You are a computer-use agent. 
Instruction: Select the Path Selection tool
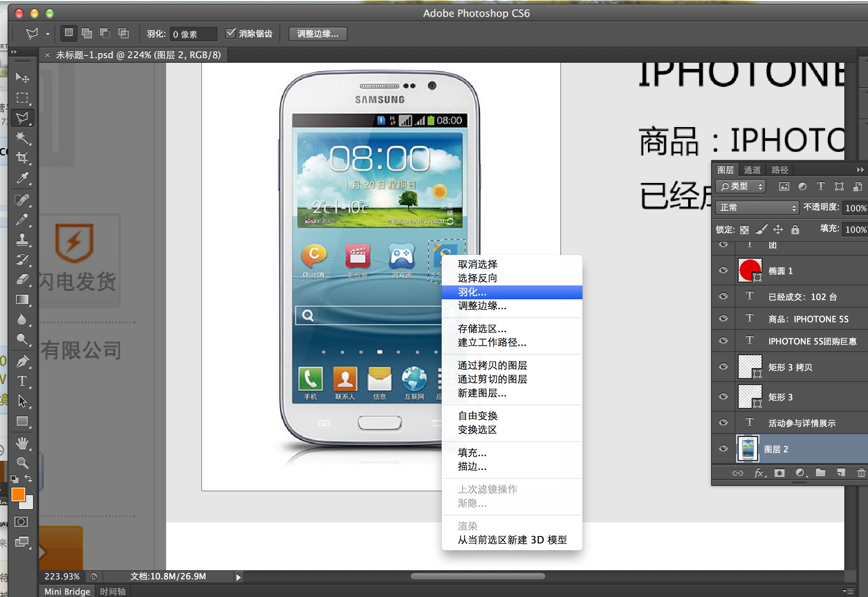(x=22, y=401)
